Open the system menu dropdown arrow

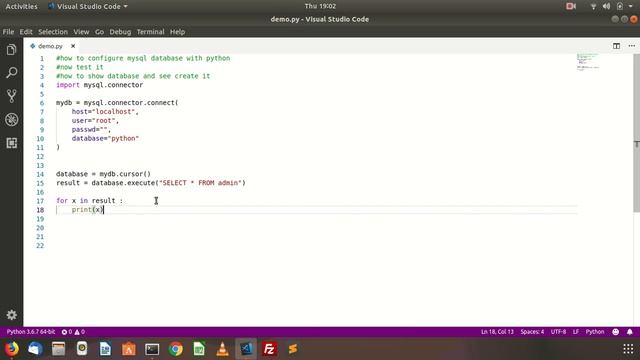coord(630,6)
